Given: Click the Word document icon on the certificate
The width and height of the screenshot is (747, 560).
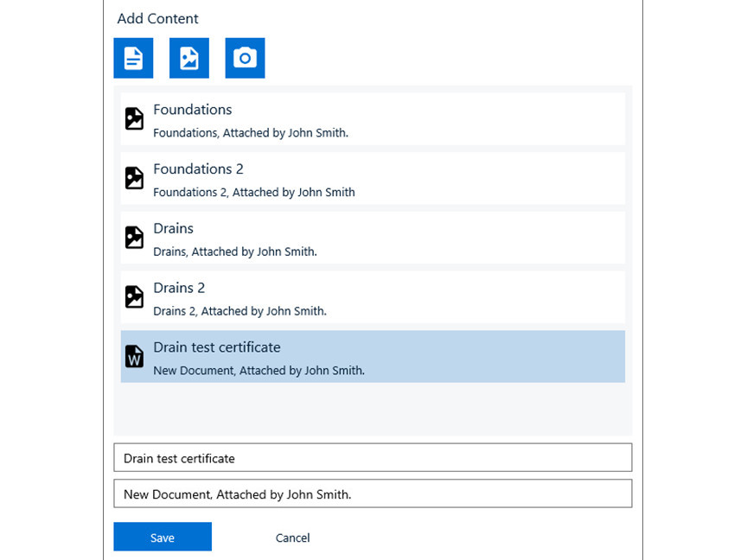Looking at the screenshot, I should (134, 356).
